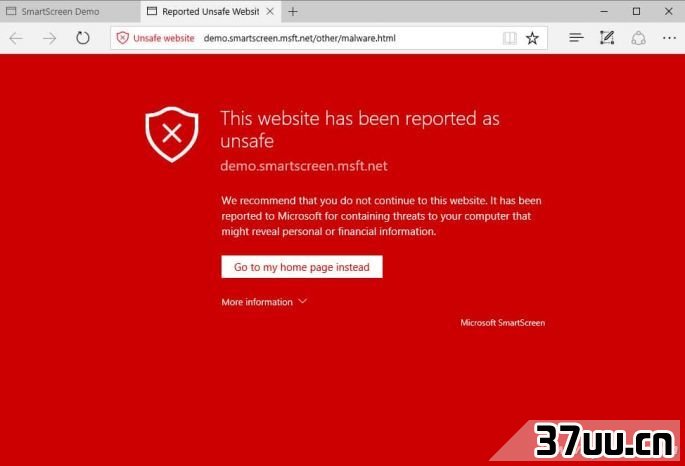Close the Reported Unsafe Website tab
The height and width of the screenshot is (466, 685).
270,11
